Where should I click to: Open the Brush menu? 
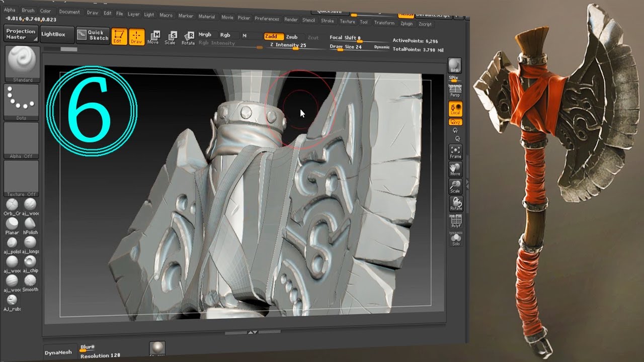tap(28, 11)
